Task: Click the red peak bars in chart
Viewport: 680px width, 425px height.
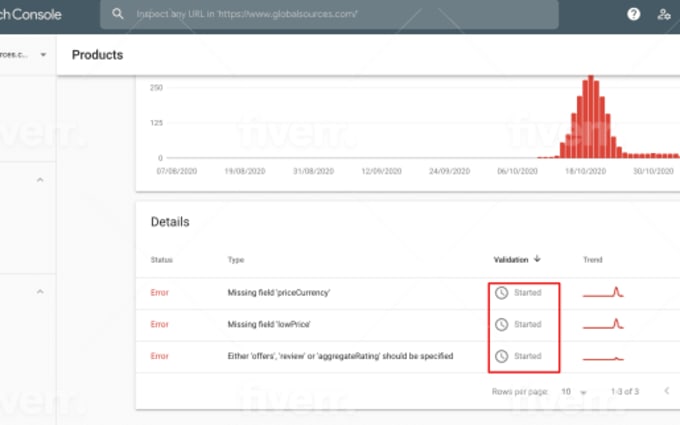Action: [x=591, y=117]
